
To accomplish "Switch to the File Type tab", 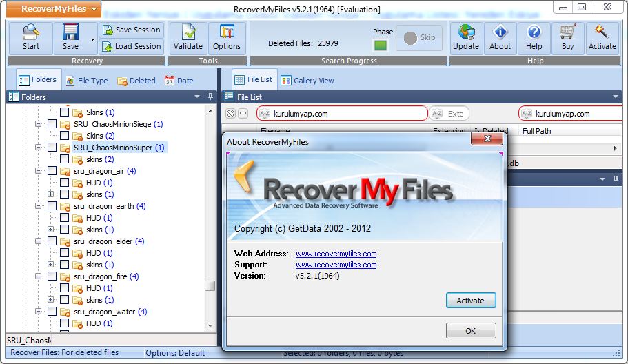I will click(87, 81).
